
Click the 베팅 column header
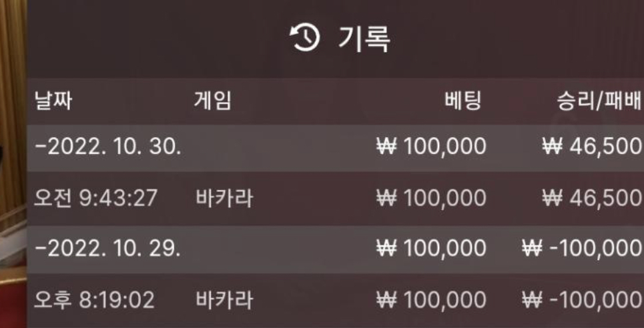(462, 101)
